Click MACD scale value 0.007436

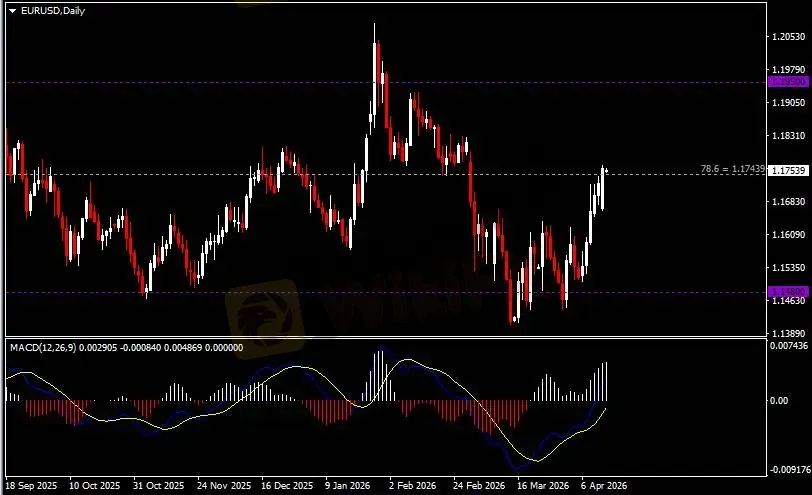tap(789, 346)
